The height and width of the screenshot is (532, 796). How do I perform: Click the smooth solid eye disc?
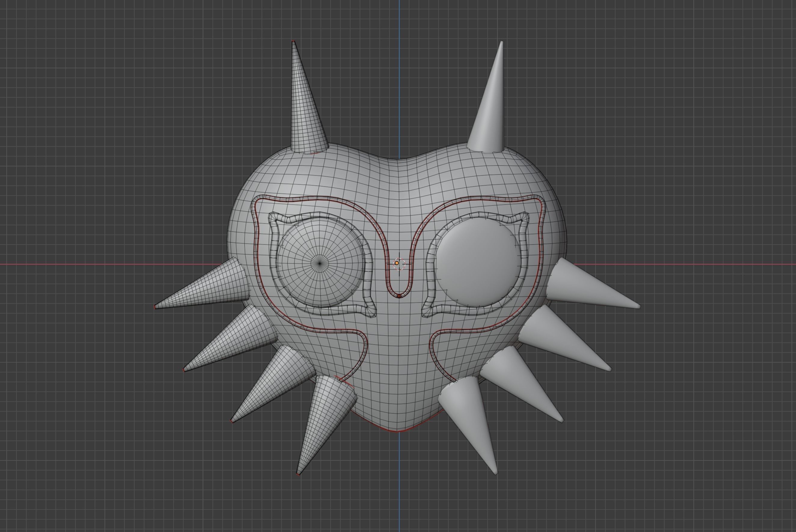[x=478, y=263]
